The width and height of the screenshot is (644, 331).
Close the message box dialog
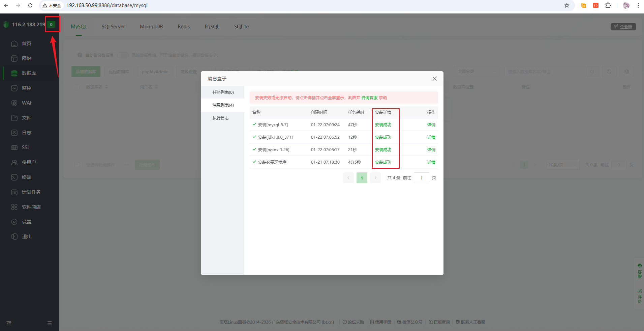coord(434,79)
